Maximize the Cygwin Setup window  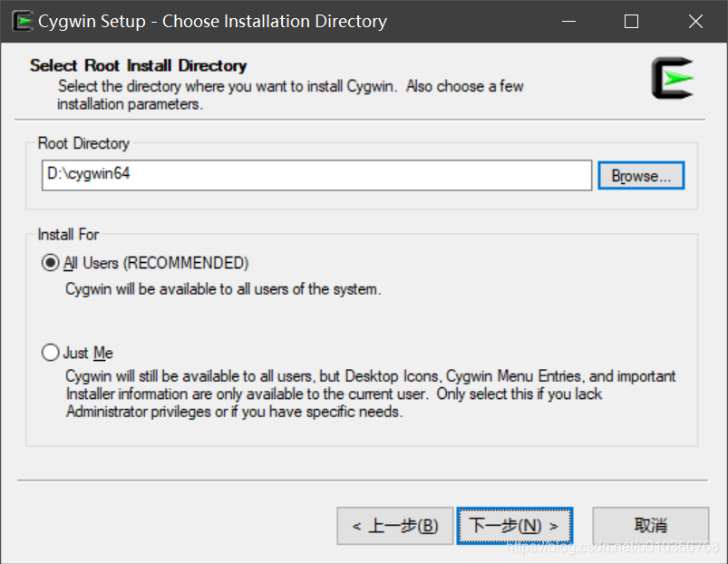click(631, 22)
